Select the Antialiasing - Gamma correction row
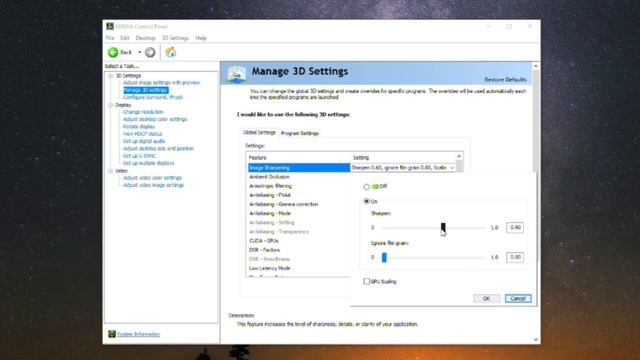 coord(299,204)
